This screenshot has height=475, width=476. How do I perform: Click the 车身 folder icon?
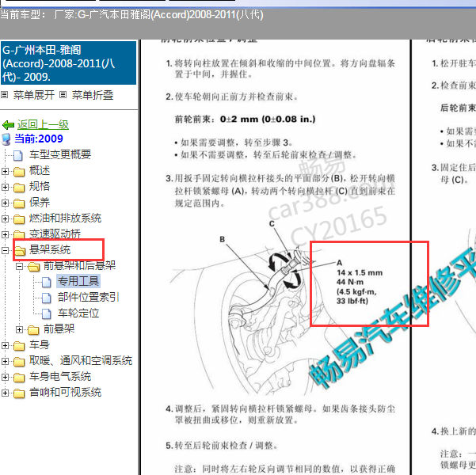(19, 346)
